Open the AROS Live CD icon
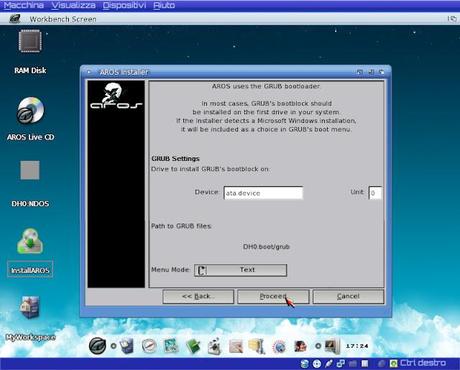460x370 pixels. click(x=30, y=110)
